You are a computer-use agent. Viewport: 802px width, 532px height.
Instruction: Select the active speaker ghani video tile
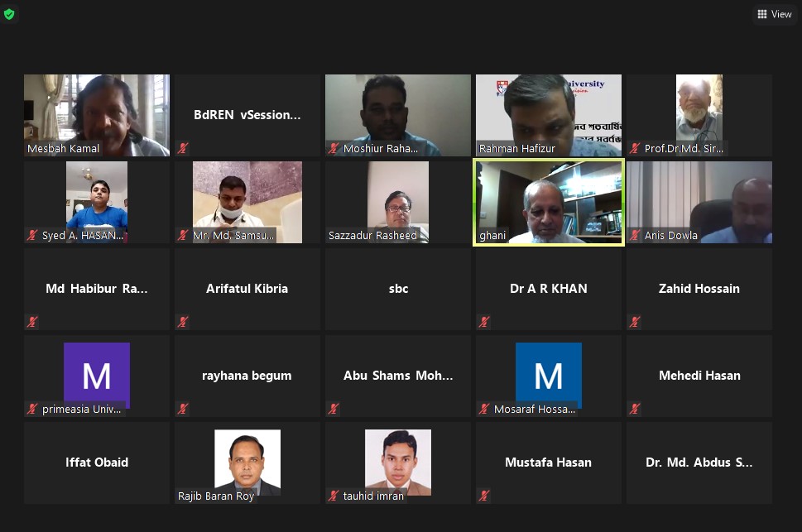click(548, 203)
